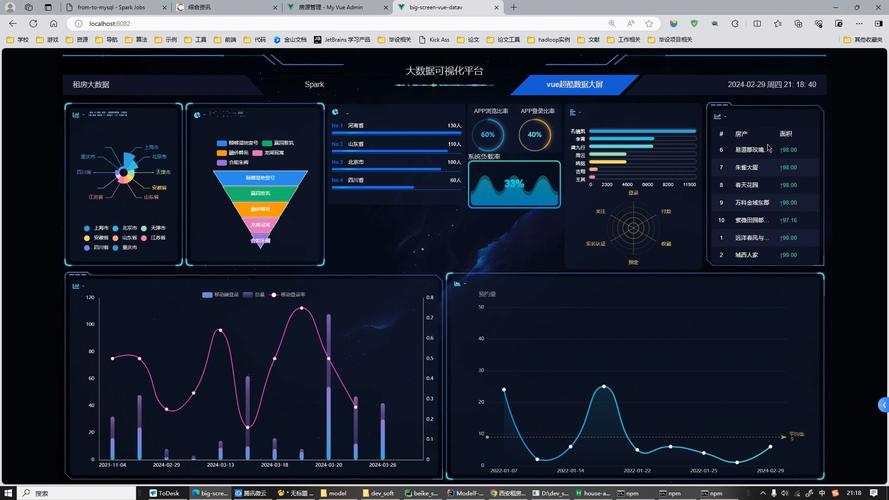Open the notification center icon
Screen dimensions: 889x500
coord(874,493)
